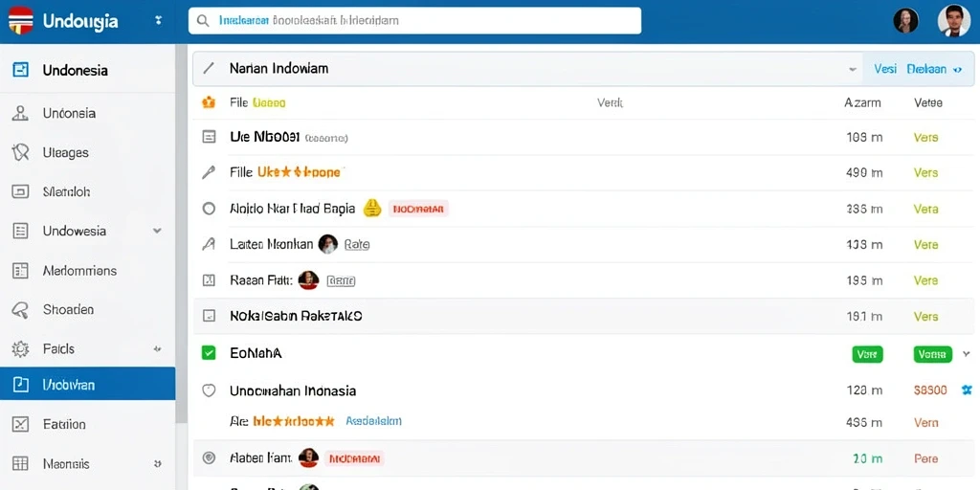Open the Ule Nb0oe1 row
Viewport: 980px width, 490px height.
click(x=584, y=137)
